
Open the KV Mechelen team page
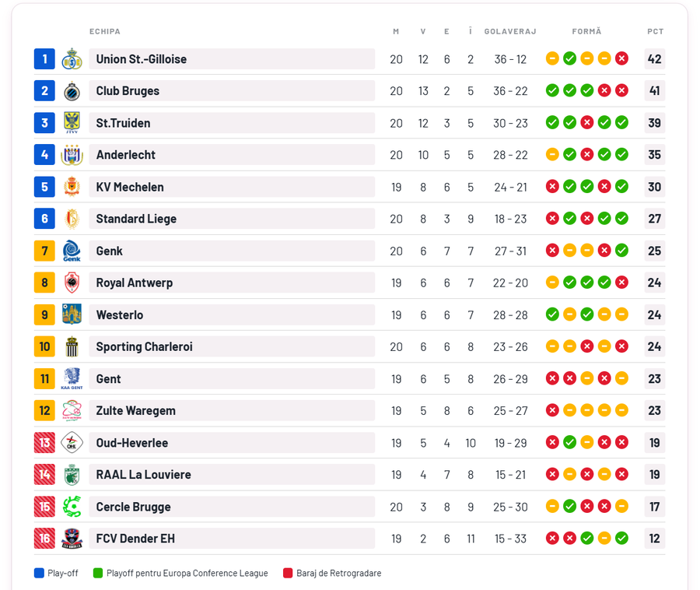pyautogui.click(x=130, y=187)
